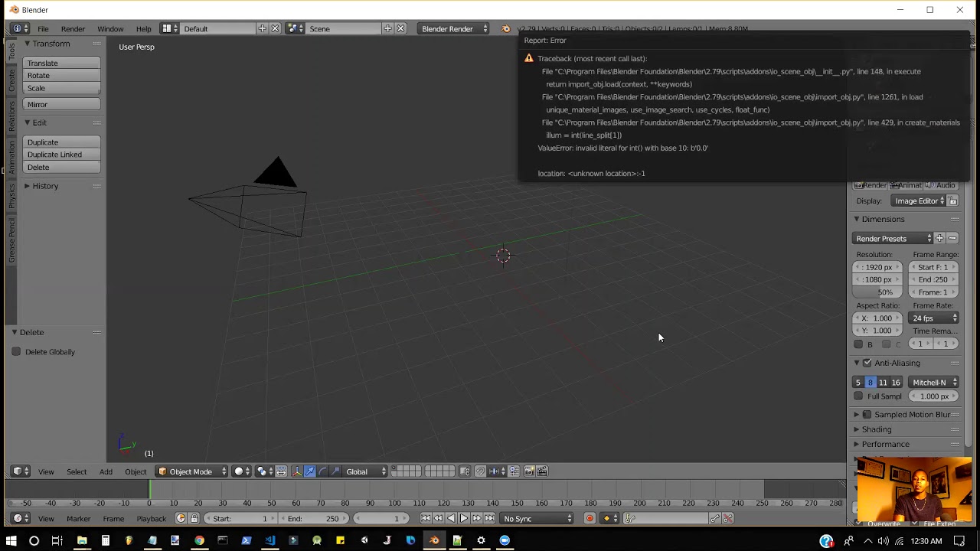Open the pivot point selector

point(264,471)
